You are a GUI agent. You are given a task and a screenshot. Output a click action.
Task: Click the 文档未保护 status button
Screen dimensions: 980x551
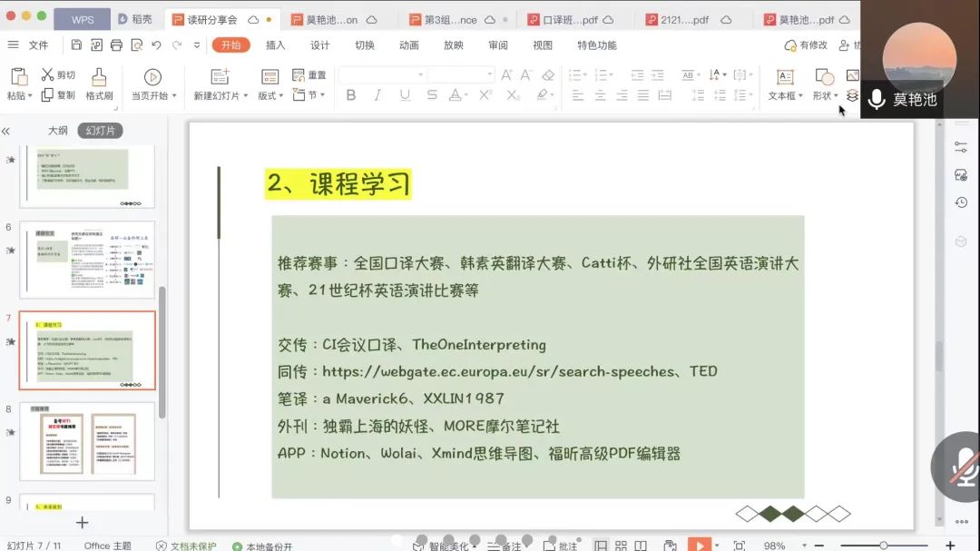186,546
